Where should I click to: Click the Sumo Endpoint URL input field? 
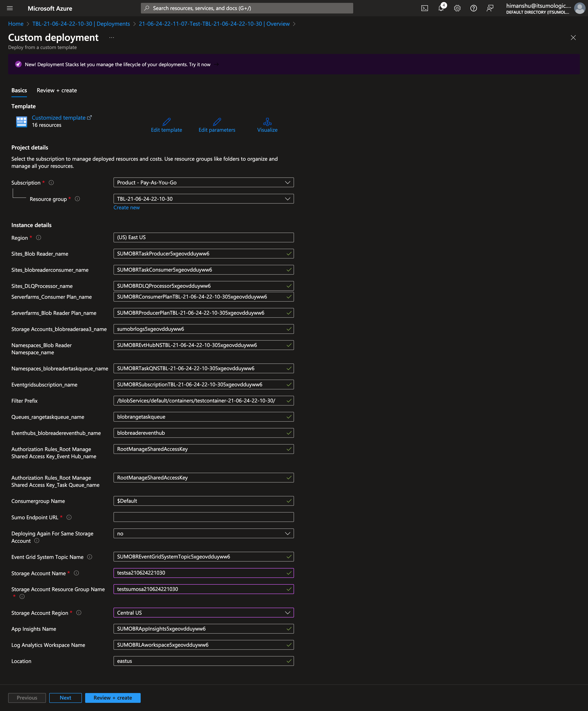(203, 517)
